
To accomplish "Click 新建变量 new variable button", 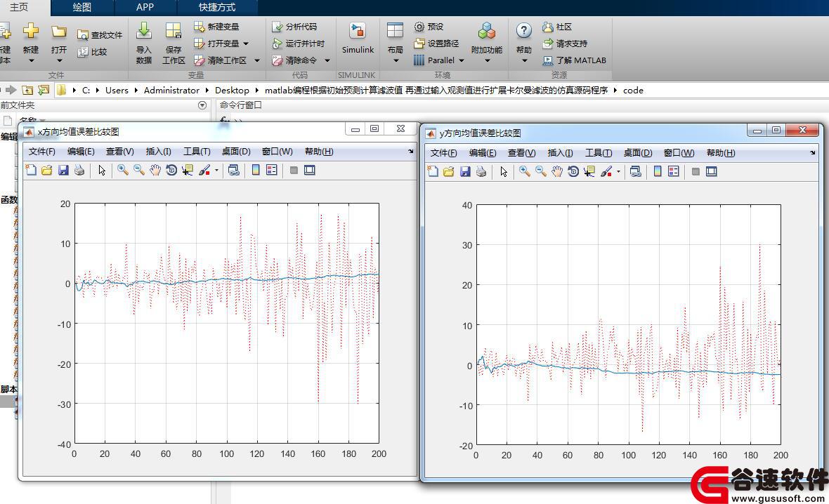I will point(217,27).
